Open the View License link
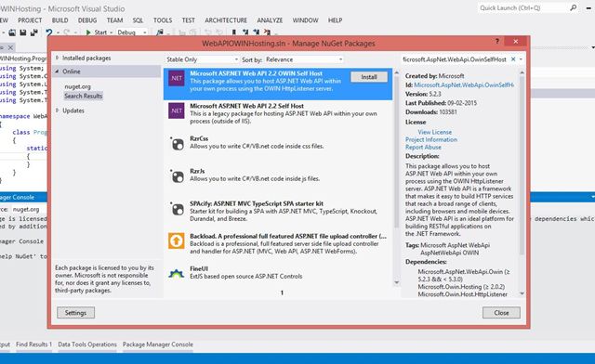Image resolution: width=595 pixels, height=364 pixels. pyautogui.click(x=434, y=132)
